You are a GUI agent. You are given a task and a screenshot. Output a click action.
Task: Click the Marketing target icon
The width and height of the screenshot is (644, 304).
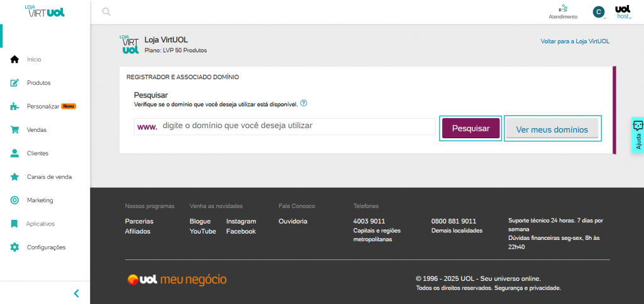[x=14, y=200]
